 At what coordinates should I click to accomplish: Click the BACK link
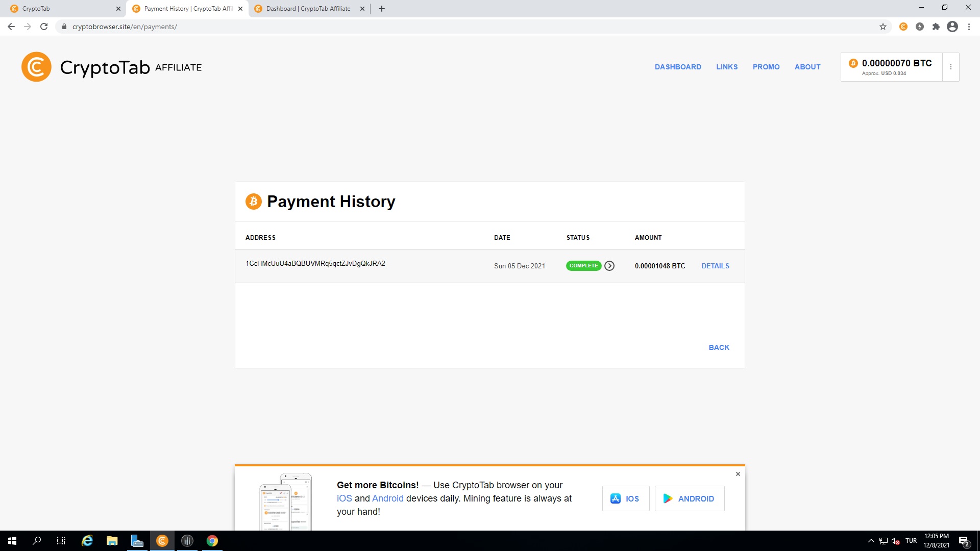(719, 347)
